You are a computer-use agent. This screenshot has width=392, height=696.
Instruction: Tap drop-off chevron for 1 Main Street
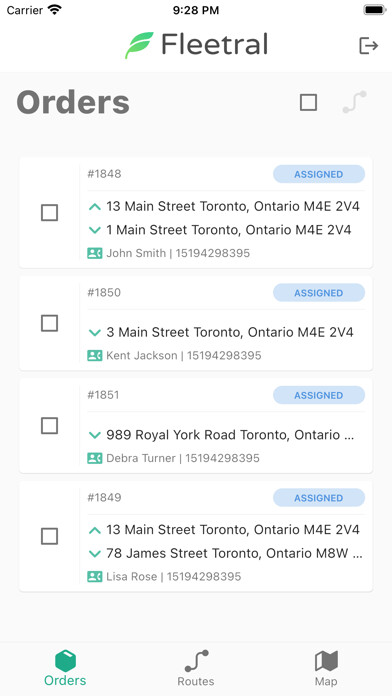click(x=95, y=230)
